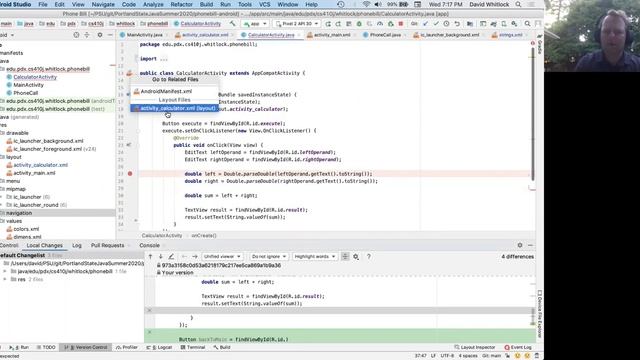Viewport: 640px width, 360px height.
Task: Click the AVD Manager device icon
Action: pos(504,24)
